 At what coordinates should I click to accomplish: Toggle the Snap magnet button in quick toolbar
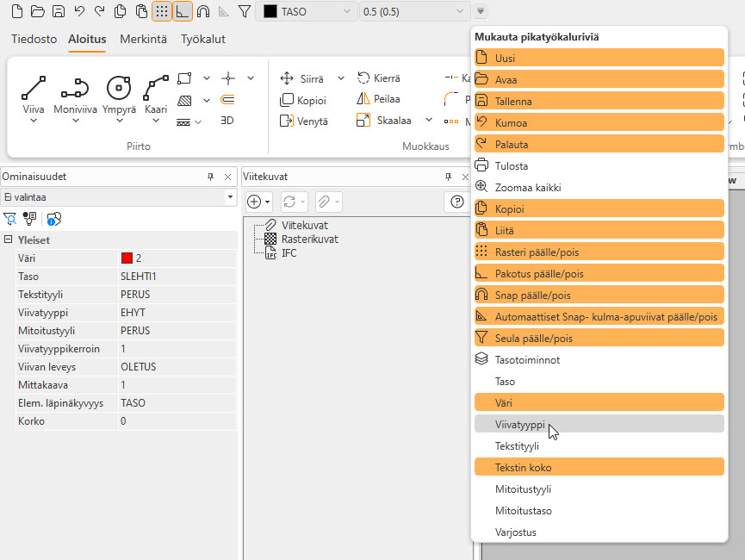coord(203,11)
